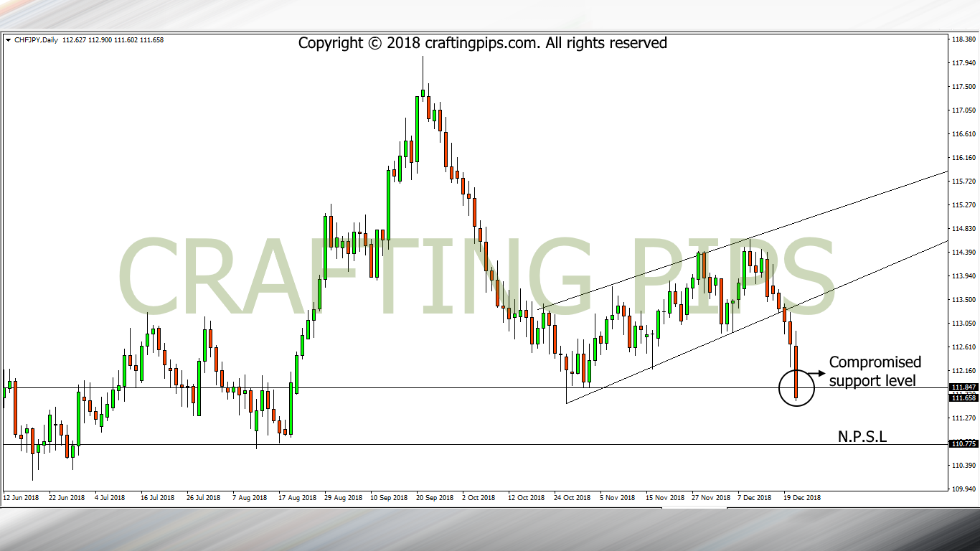This screenshot has height=551, width=980.
Task: Select the CHFJPY,Daily chart title text
Action: [36, 40]
